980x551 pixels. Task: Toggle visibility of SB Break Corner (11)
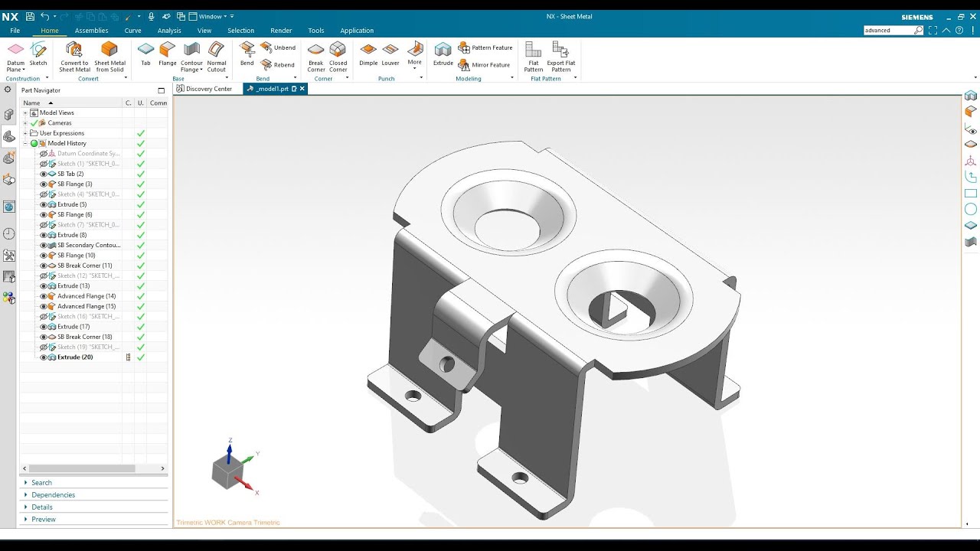44,266
